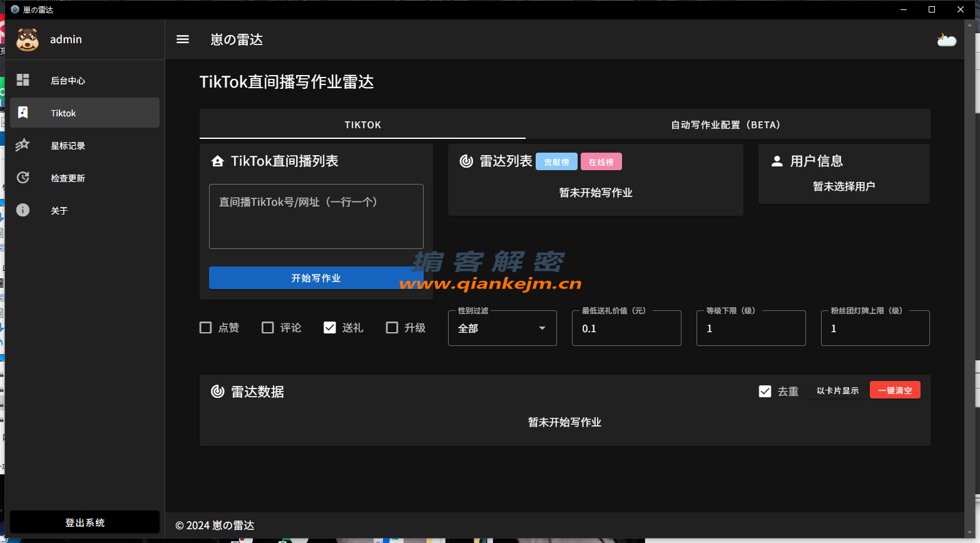Click the 贡献榜 button

click(x=556, y=162)
